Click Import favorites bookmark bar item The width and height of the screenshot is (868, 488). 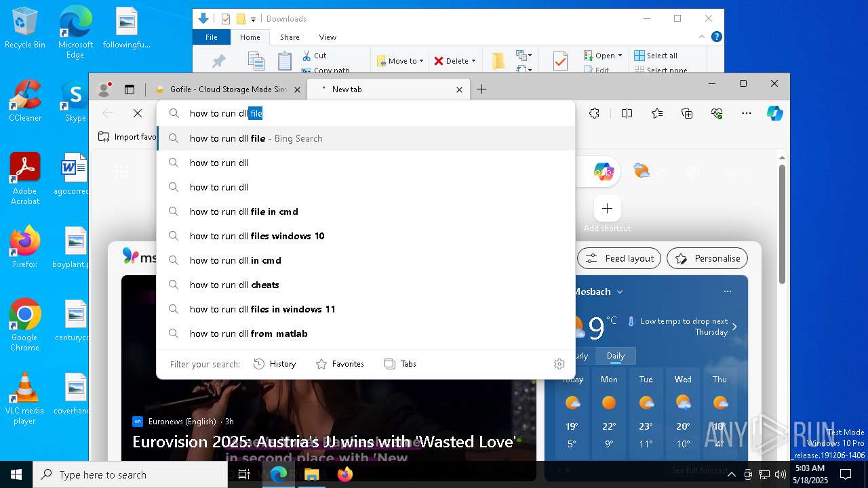click(127, 137)
